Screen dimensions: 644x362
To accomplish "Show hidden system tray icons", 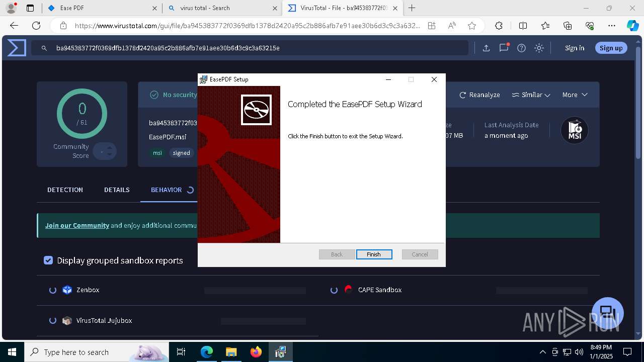I will (x=542, y=352).
